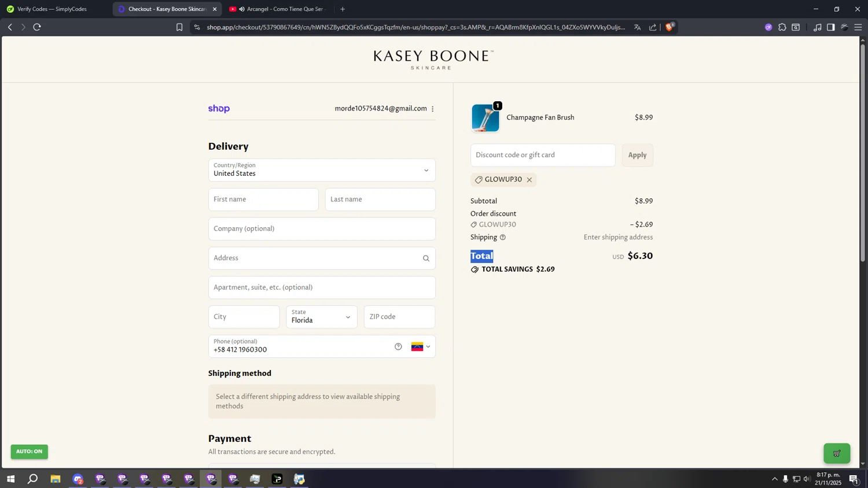Open the media music note icon
Screen dimensions: 868x488
[817, 27]
